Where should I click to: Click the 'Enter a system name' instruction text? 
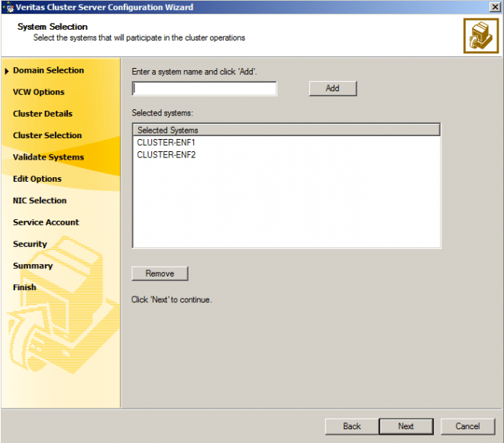pyautogui.click(x=194, y=72)
